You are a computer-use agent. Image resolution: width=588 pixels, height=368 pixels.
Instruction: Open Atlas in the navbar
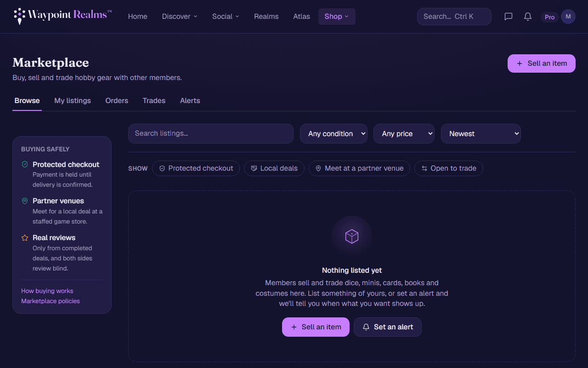[302, 17]
